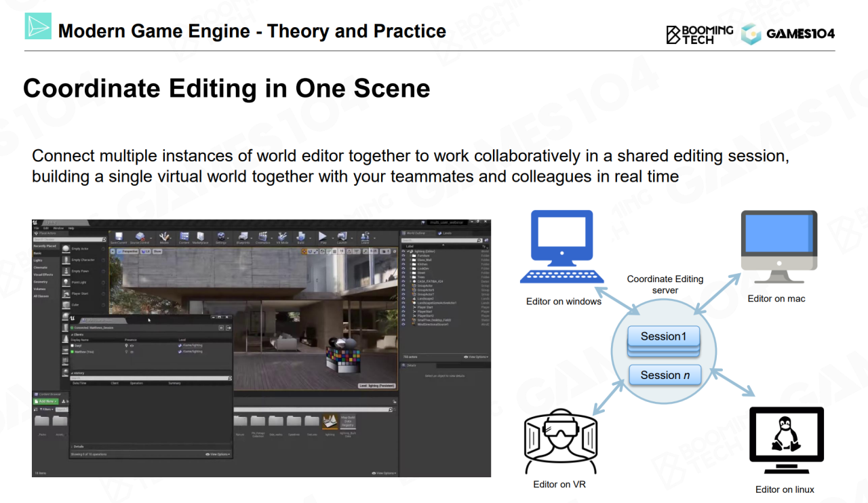Click the Leave session icon
This screenshot has width=868, height=503.
tap(229, 327)
